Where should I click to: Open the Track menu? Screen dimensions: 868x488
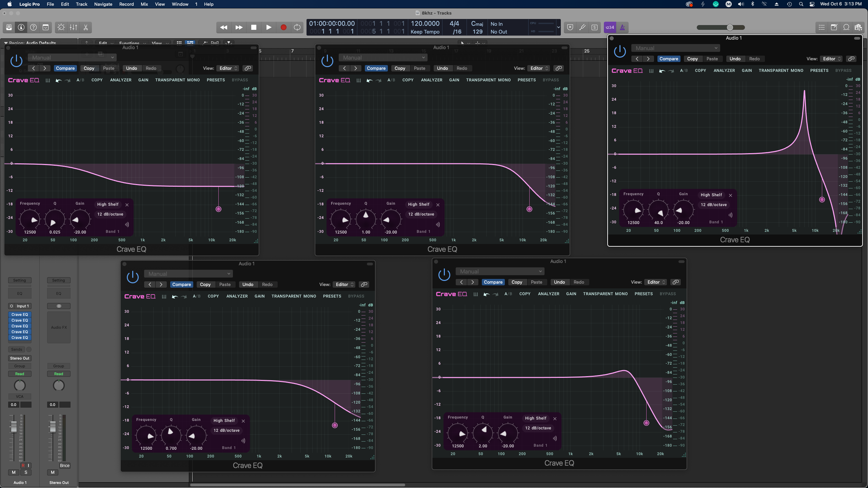[x=81, y=4]
